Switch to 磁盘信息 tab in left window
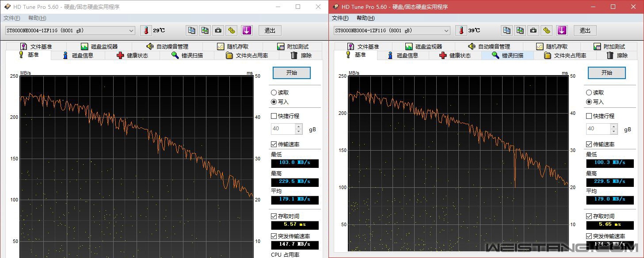Screen dimensions: 644x258 78,56
